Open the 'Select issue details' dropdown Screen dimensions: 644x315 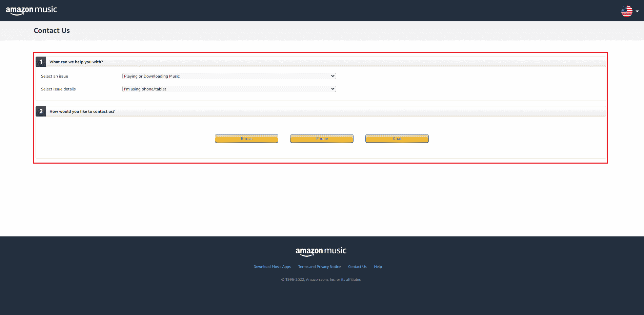[x=229, y=89]
